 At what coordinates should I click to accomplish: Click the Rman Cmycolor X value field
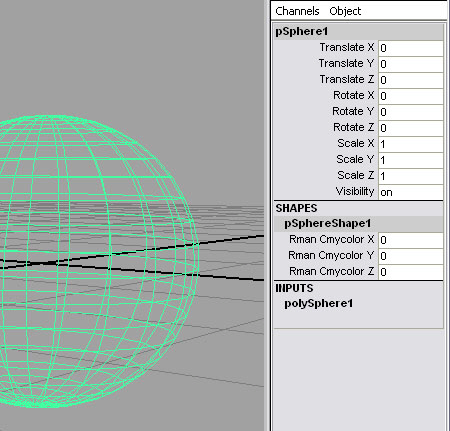click(x=411, y=240)
